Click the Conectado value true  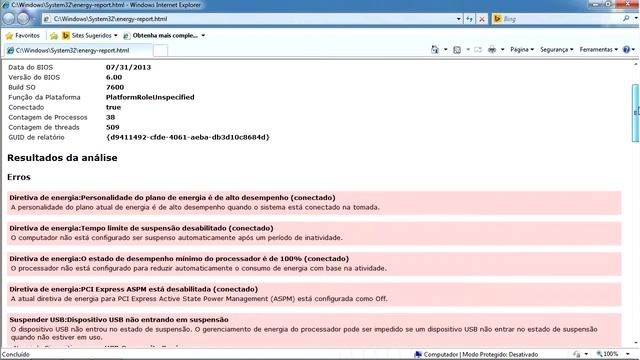(113, 107)
